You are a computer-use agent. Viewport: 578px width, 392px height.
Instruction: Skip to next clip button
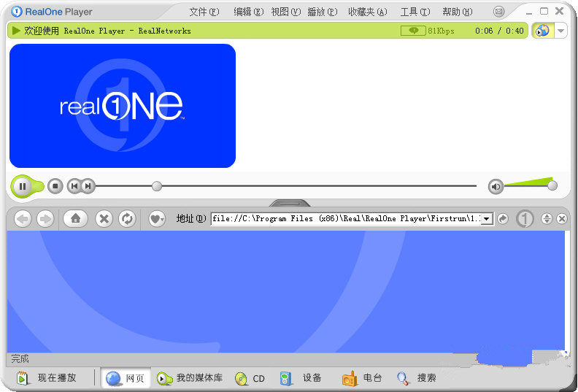pyautogui.click(x=88, y=186)
